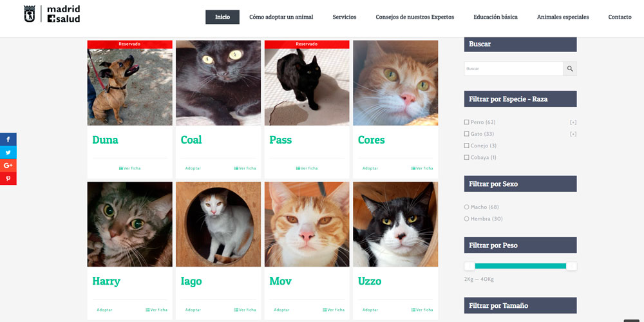Viewport: 644px width, 322px height.
Task: Click Adoptar under Coal
Action: click(x=193, y=168)
